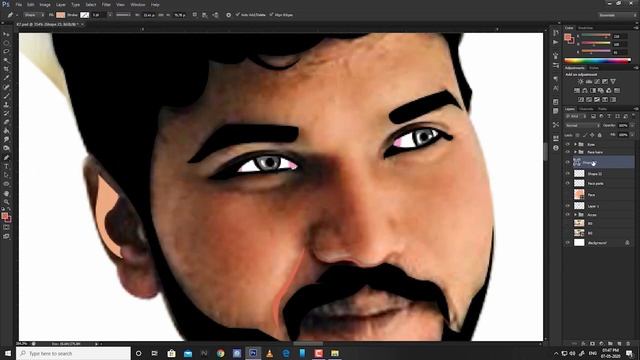The width and height of the screenshot is (640, 360).
Task: Select the Horizontal Type tool
Action: tap(6, 167)
